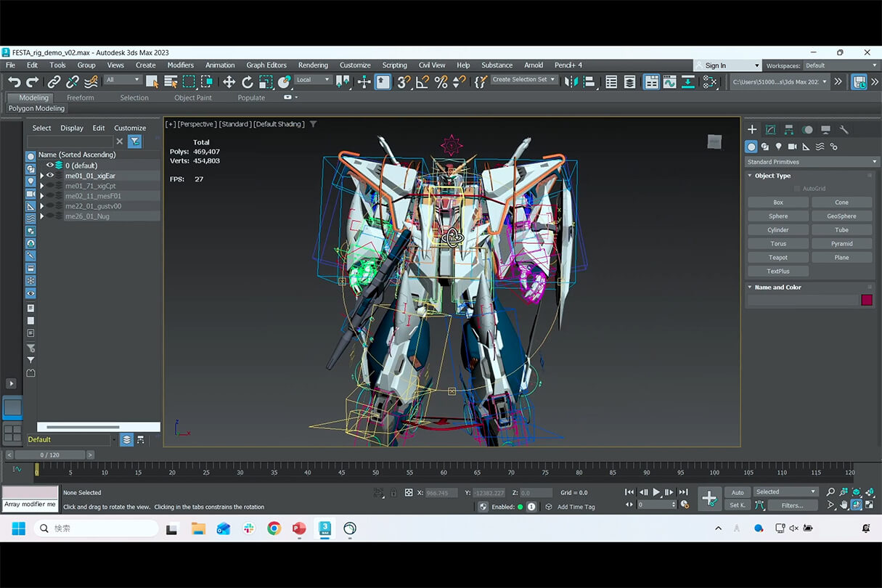Toggle the Percent Snap icon
882x588 pixels.
tap(441, 82)
